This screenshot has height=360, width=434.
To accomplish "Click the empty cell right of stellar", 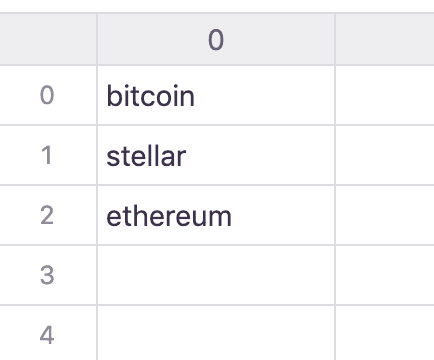I will [385, 155].
